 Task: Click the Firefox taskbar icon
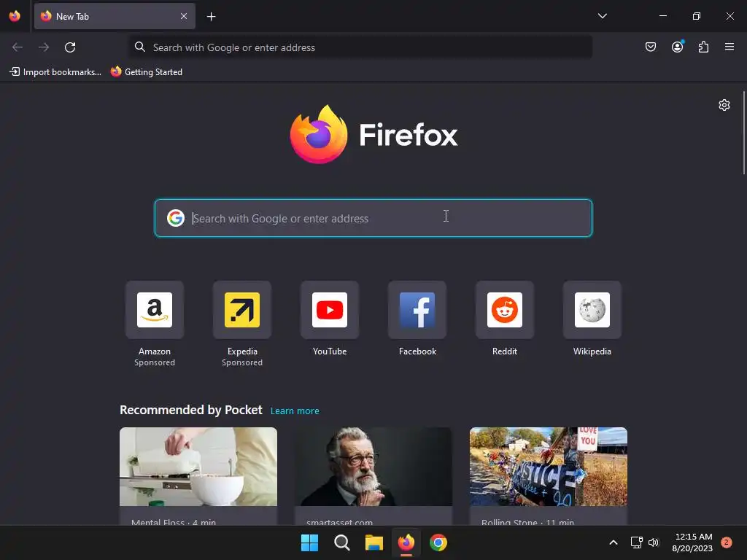tap(406, 542)
